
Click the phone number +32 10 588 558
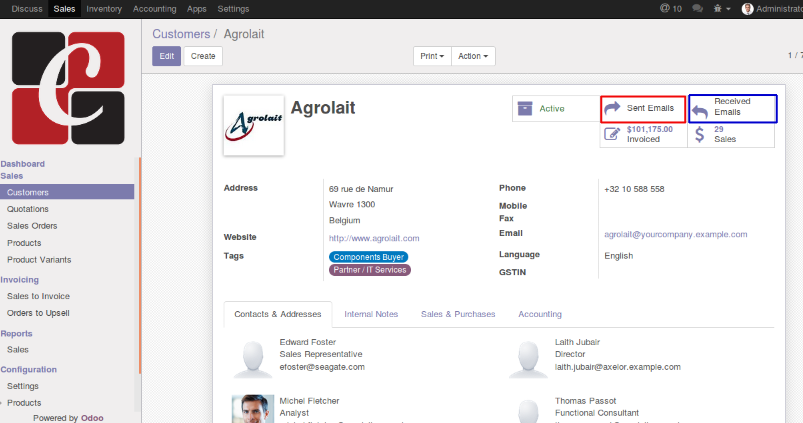pos(634,189)
